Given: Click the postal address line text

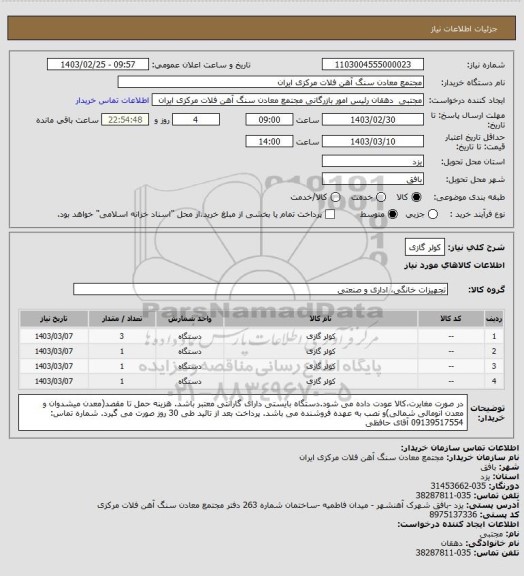Looking at the screenshot, I should pos(280,505).
